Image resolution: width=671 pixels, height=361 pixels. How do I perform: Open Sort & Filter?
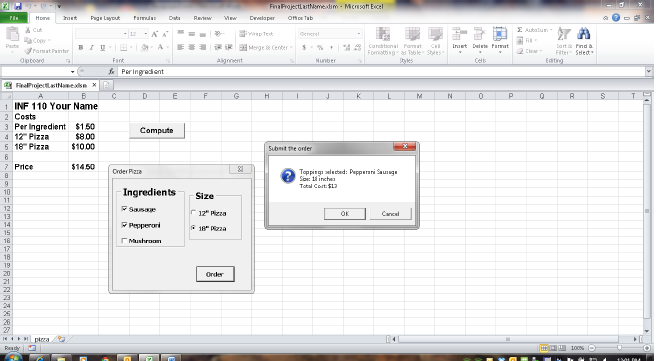[564, 41]
